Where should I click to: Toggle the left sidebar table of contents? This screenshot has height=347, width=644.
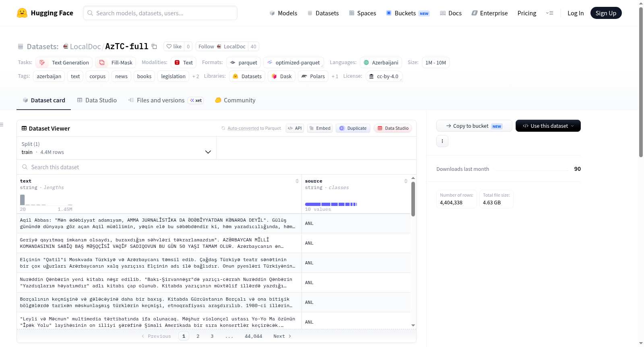point(2,125)
